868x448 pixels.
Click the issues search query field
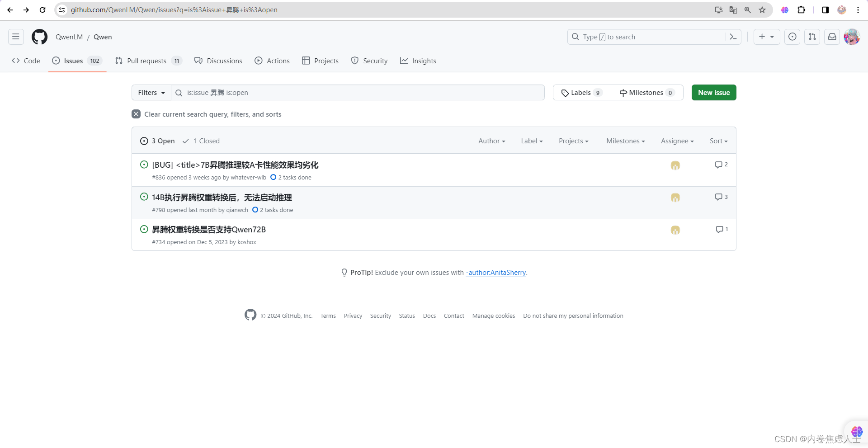point(358,93)
